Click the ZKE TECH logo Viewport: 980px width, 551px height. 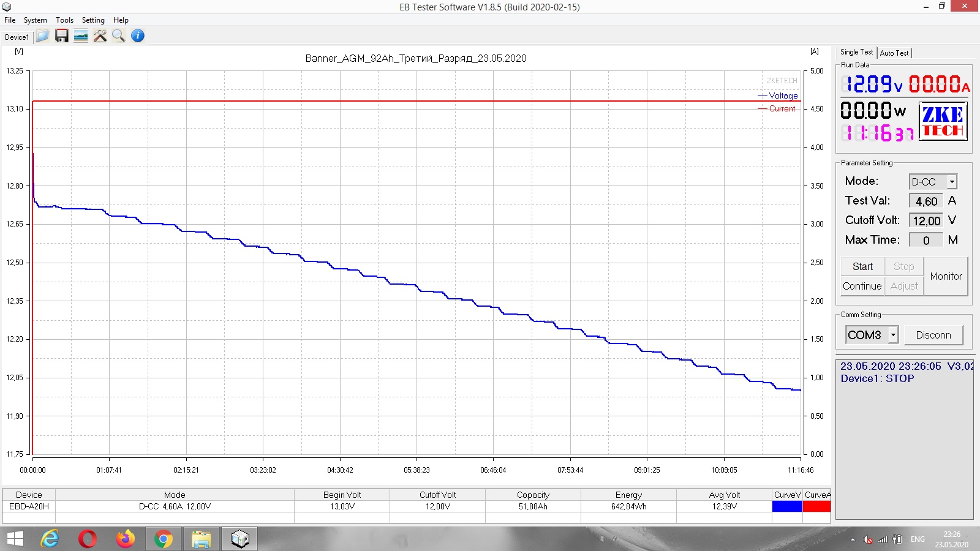[x=943, y=121]
